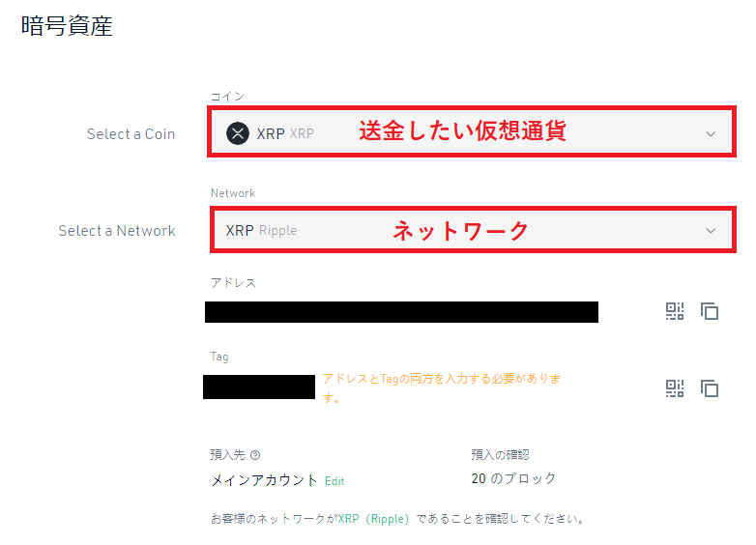Click the 'Select a Network' label
Screen dimensions: 756x545
(x=117, y=231)
